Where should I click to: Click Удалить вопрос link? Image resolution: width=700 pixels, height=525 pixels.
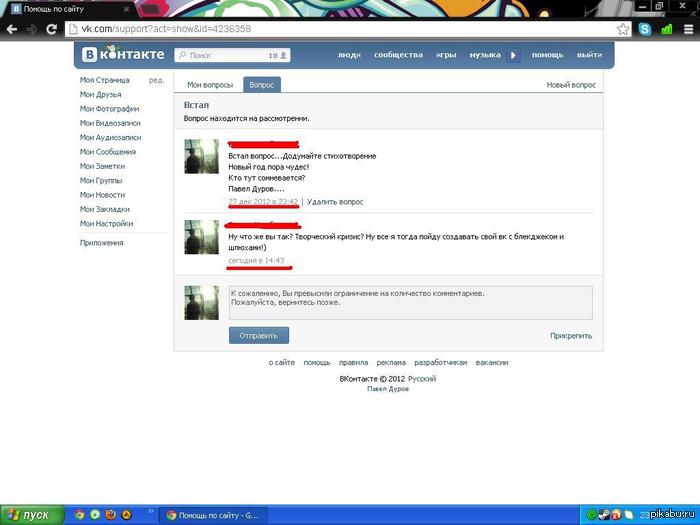click(335, 202)
